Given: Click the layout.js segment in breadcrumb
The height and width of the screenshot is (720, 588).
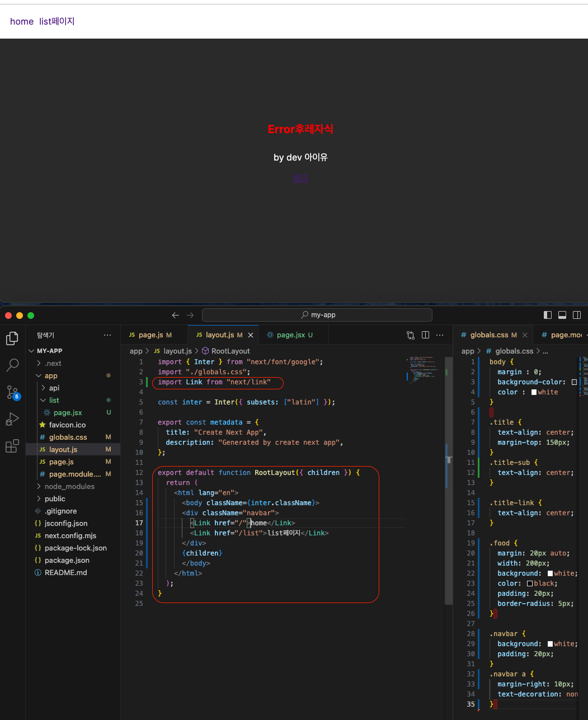Looking at the screenshot, I should 177,351.
